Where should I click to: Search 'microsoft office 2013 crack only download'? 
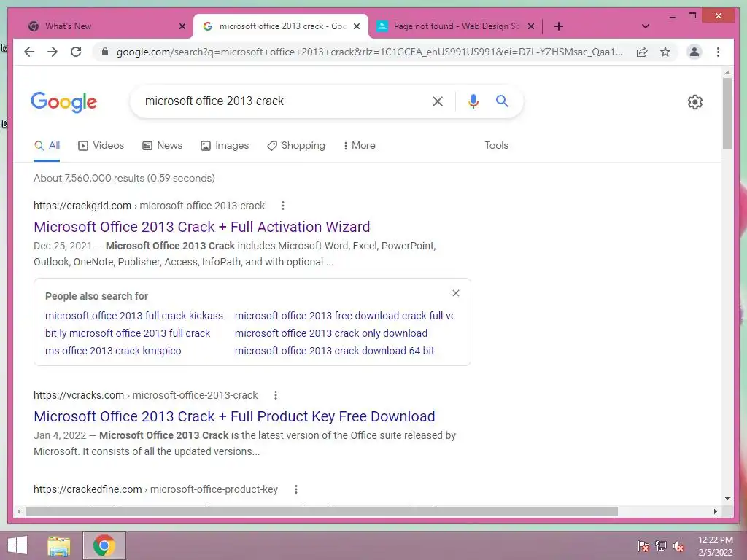tap(330, 333)
